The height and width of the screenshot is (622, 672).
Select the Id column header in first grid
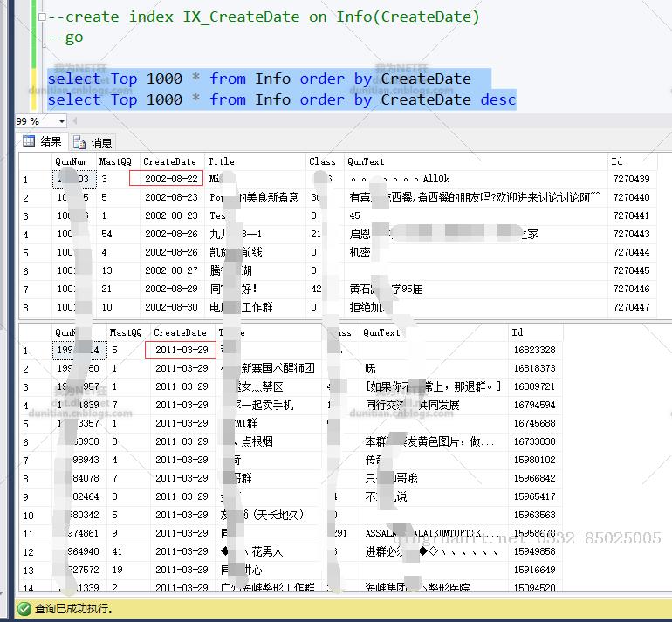(632, 161)
